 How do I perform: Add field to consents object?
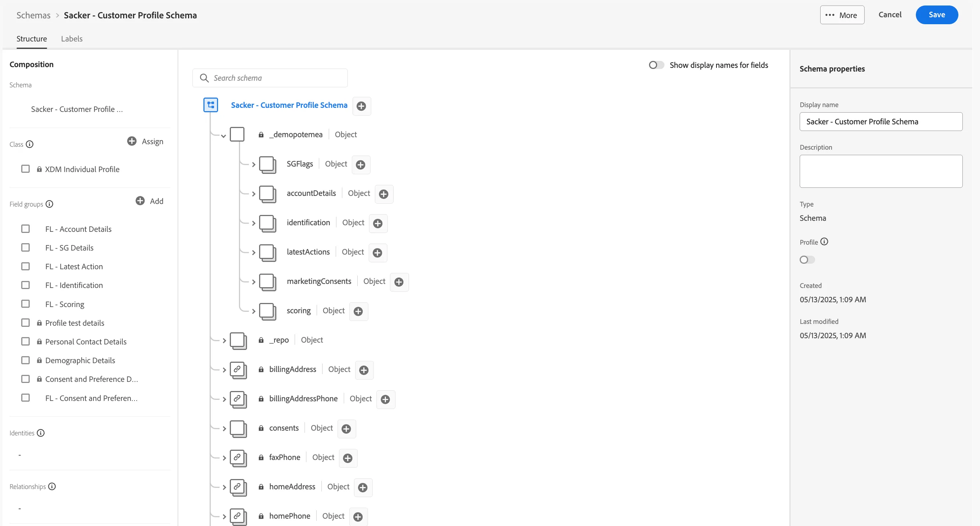click(347, 428)
